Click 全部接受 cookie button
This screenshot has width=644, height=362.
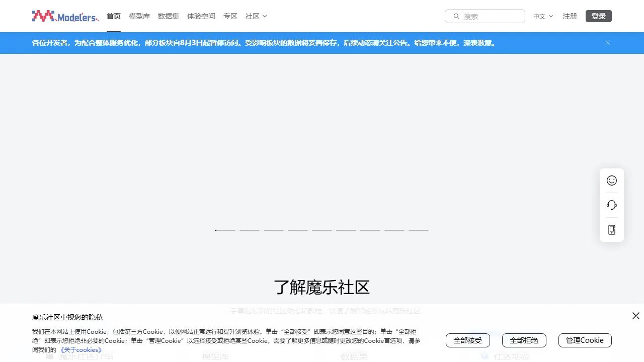coord(468,340)
